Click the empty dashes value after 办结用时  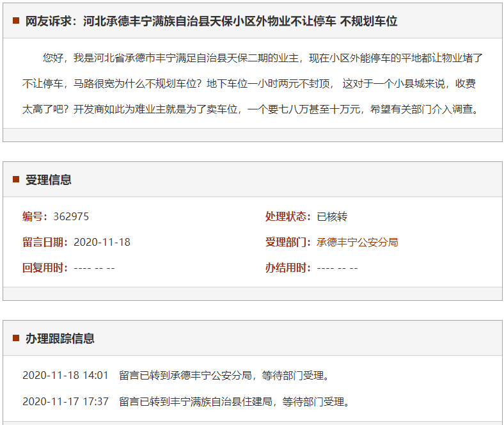tap(337, 268)
